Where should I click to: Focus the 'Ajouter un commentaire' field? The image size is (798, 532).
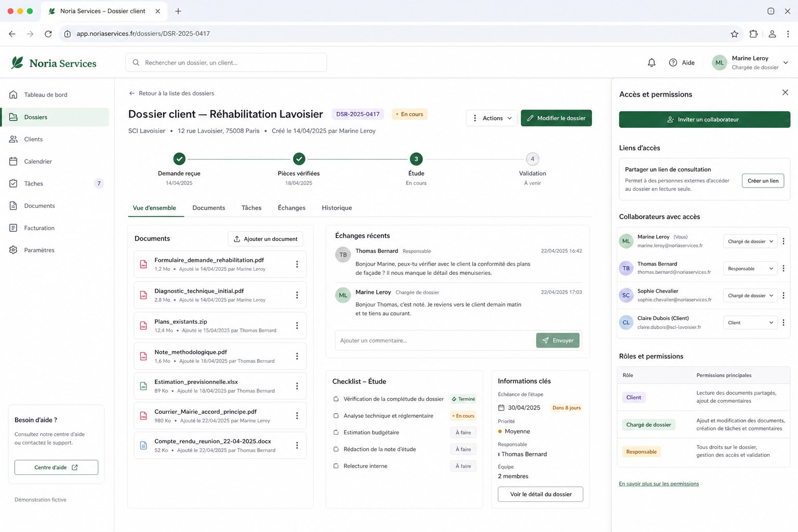click(435, 340)
